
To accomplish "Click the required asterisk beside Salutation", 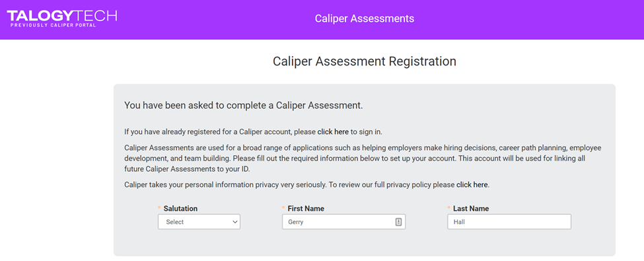I will pos(159,207).
